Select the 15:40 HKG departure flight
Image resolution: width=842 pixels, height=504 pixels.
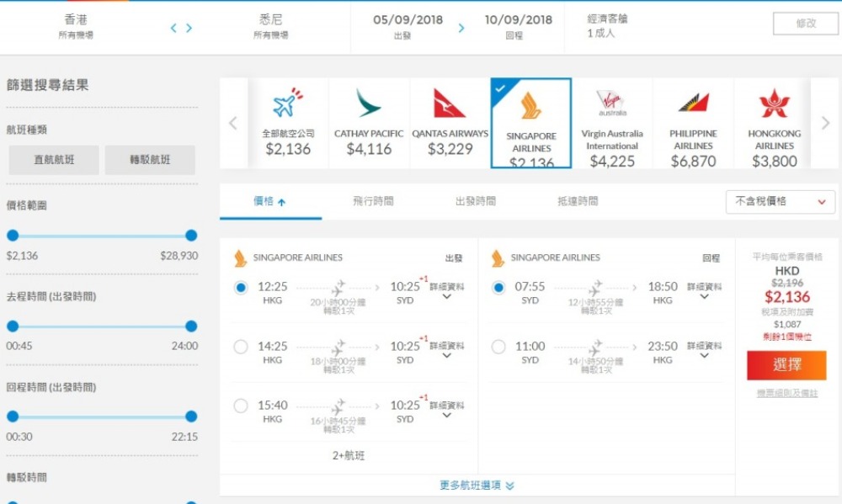coord(242,406)
